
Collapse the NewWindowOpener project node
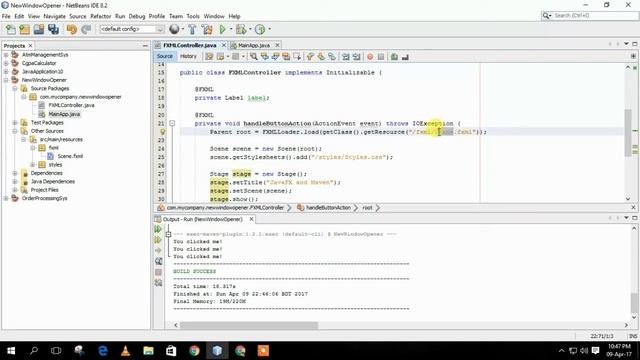6,80
